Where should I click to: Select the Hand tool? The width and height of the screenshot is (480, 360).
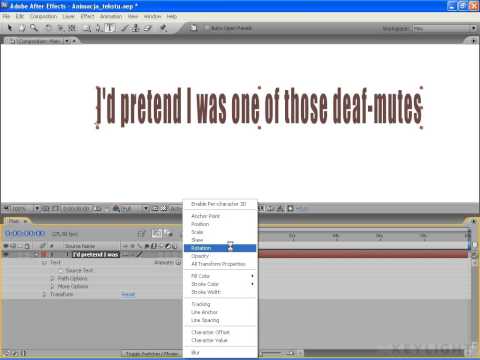point(22,28)
